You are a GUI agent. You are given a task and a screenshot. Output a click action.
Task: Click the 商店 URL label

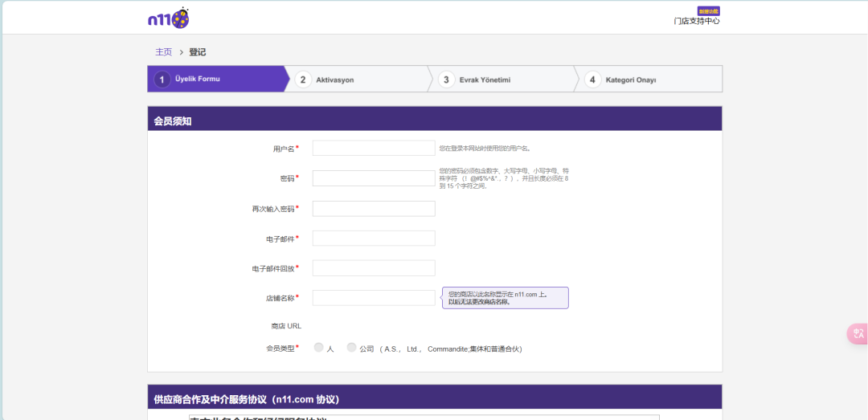pos(286,326)
